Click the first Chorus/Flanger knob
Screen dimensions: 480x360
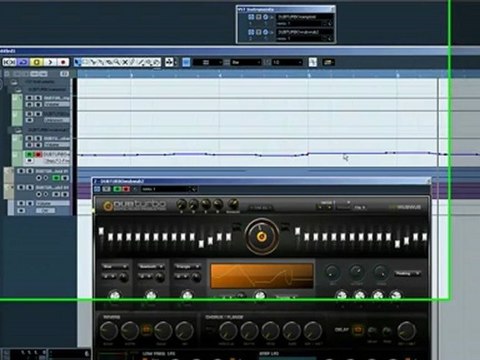[228, 330]
